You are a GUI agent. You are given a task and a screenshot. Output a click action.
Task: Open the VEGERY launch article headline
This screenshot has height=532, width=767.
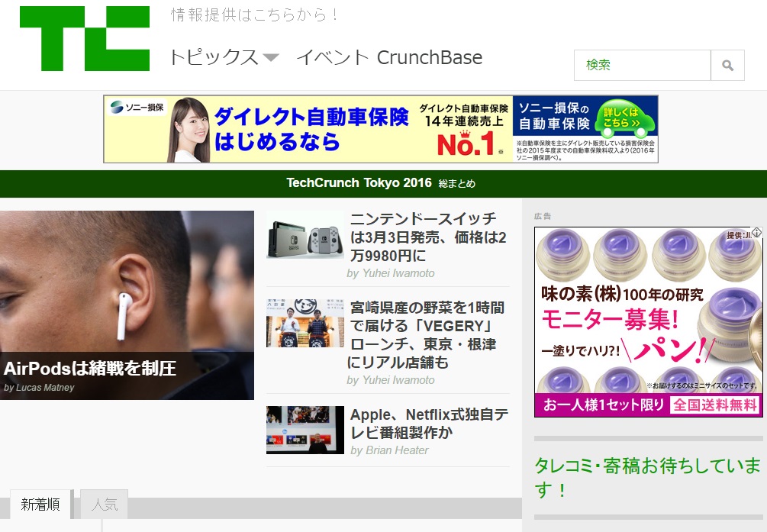pyautogui.click(x=426, y=335)
